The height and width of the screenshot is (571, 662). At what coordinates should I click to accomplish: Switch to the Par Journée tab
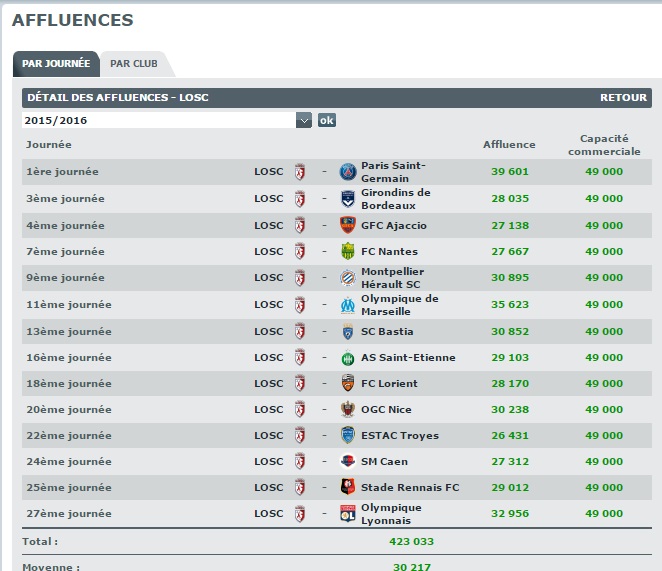tap(56, 64)
